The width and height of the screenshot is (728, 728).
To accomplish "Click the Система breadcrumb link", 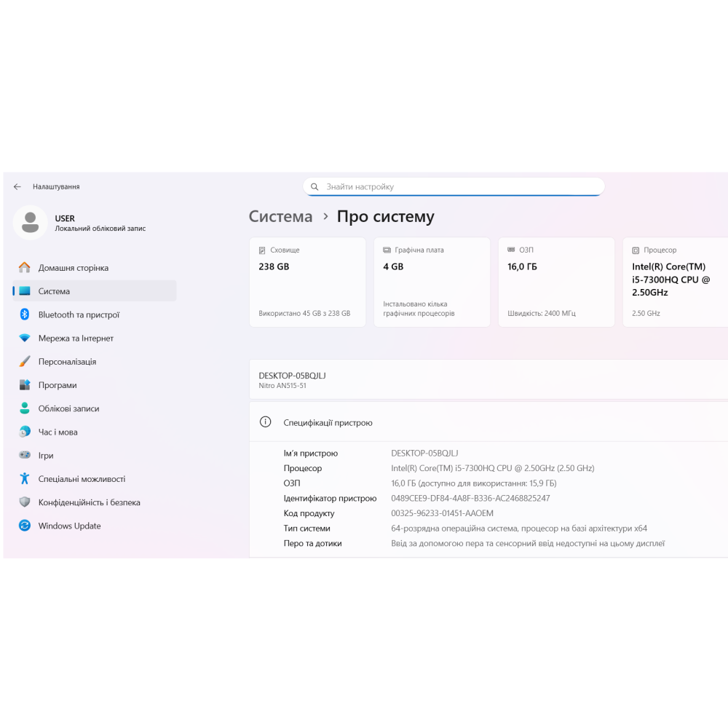I will [280, 216].
